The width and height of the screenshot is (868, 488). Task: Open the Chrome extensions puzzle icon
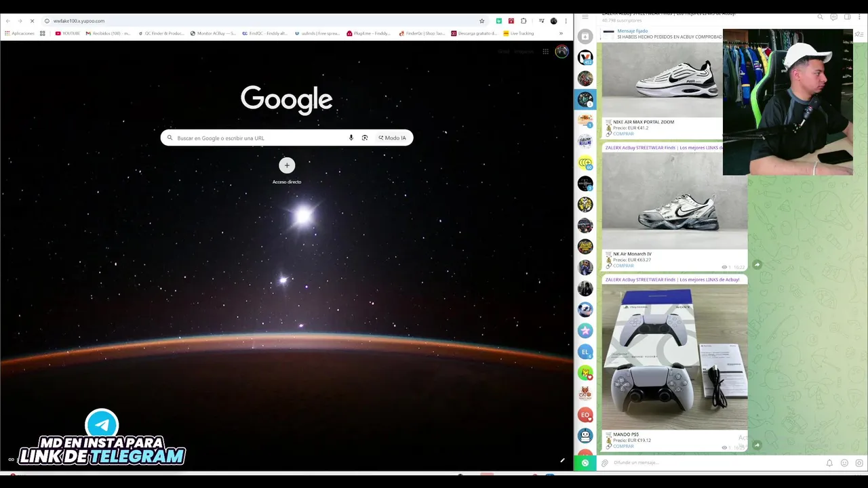pyautogui.click(x=524, y=21)
